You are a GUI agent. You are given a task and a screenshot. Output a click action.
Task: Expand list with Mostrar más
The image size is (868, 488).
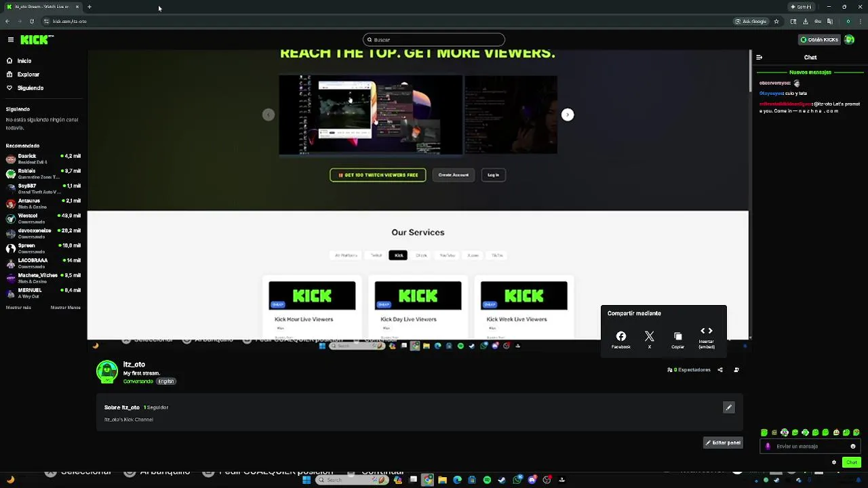pos(18,308)
